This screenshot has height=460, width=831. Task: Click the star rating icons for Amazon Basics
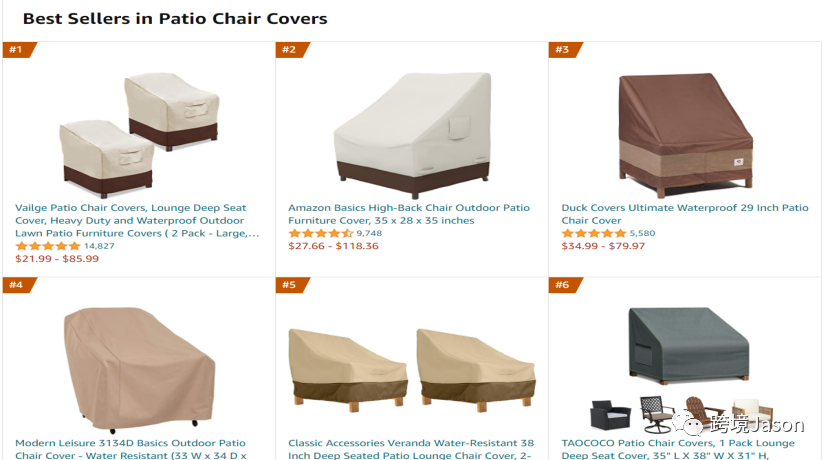(321, 233)
